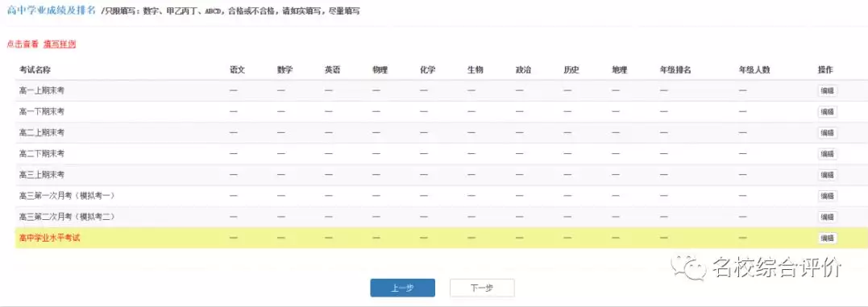The height and width of the screenshot is (307, 868).
Task: Click 编辑 for 高三上期末考 row
Action: [x=827, y=175]
